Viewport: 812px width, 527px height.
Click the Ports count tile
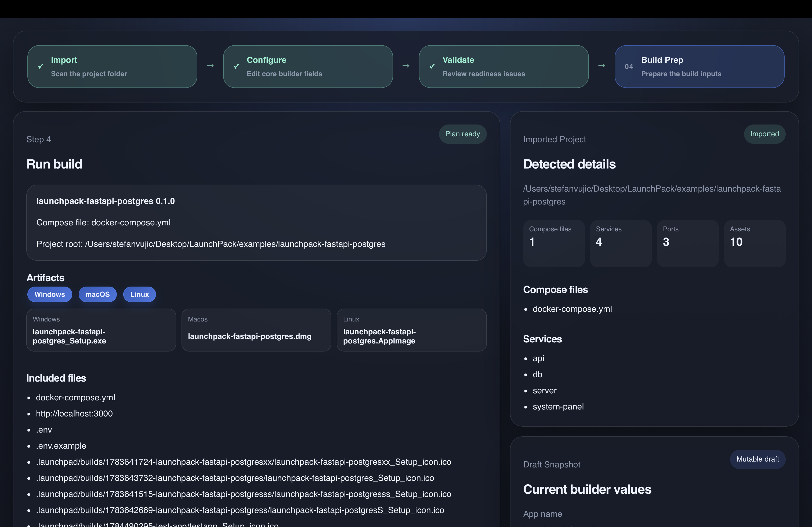pyautogui.click(x=688, y=243)
